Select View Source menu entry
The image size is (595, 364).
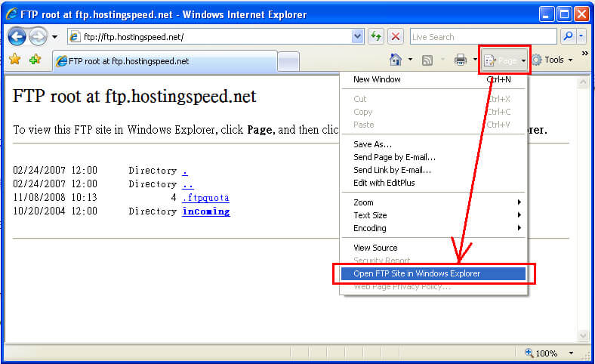pos(375,248)
